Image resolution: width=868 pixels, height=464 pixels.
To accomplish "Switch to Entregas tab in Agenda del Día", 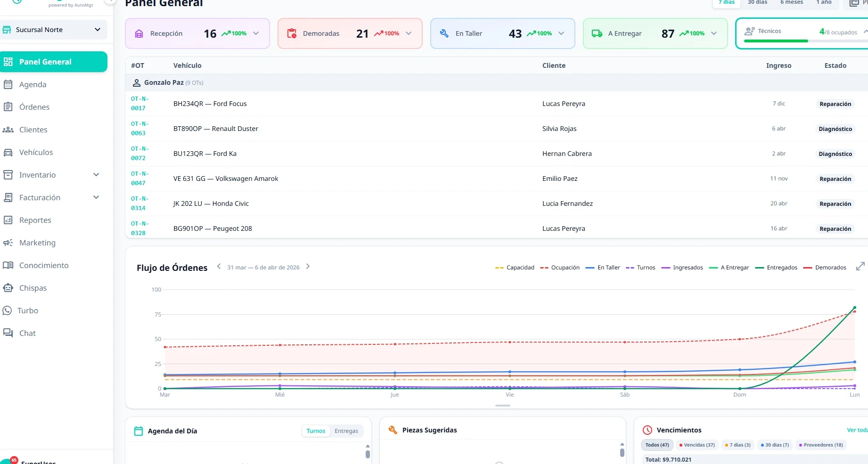I will point(346,431).
